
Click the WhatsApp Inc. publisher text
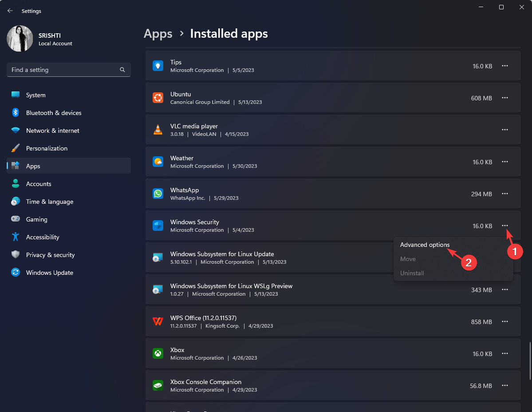click(188, 198)
